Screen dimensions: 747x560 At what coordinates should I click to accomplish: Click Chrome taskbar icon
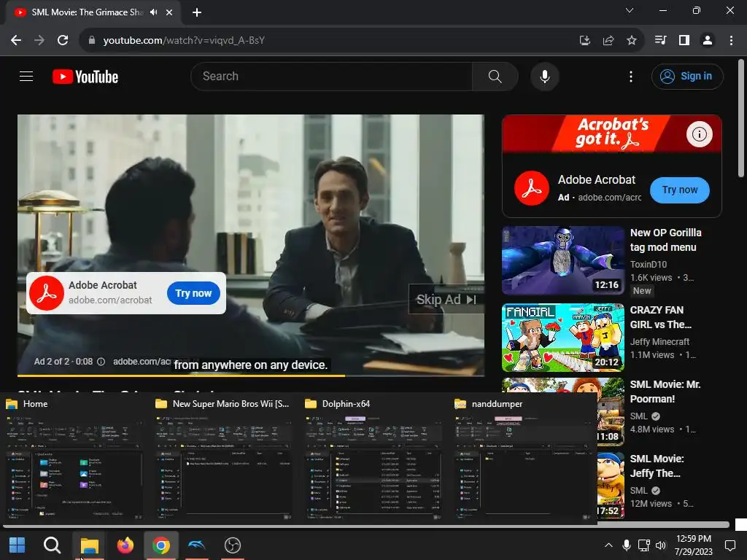click(161, 545)
